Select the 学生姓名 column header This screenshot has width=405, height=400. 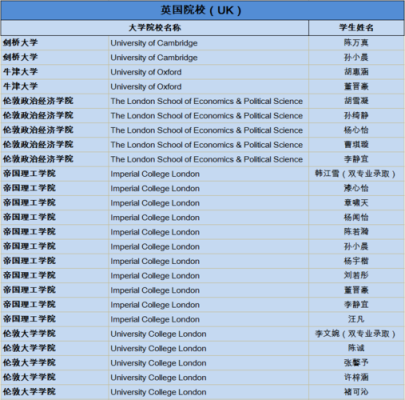click(x=356, y=28)
